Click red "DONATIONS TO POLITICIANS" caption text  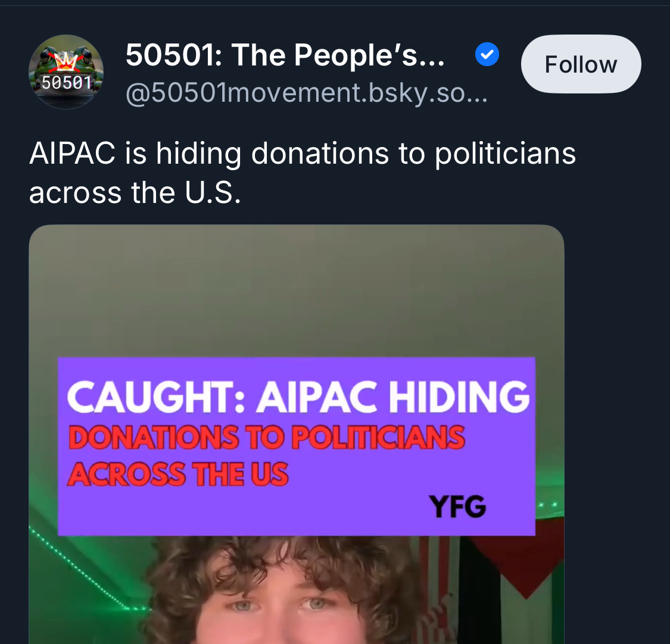pyautogui.click(x=266, y=437)
